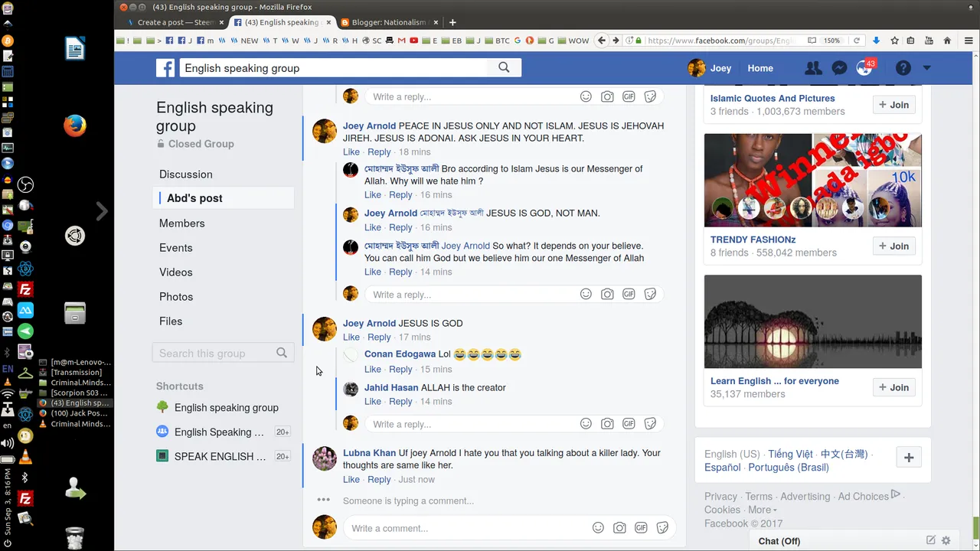Click Tiếng Việt language link
Screen dimensions: 980x551
(x=790, y=454)
